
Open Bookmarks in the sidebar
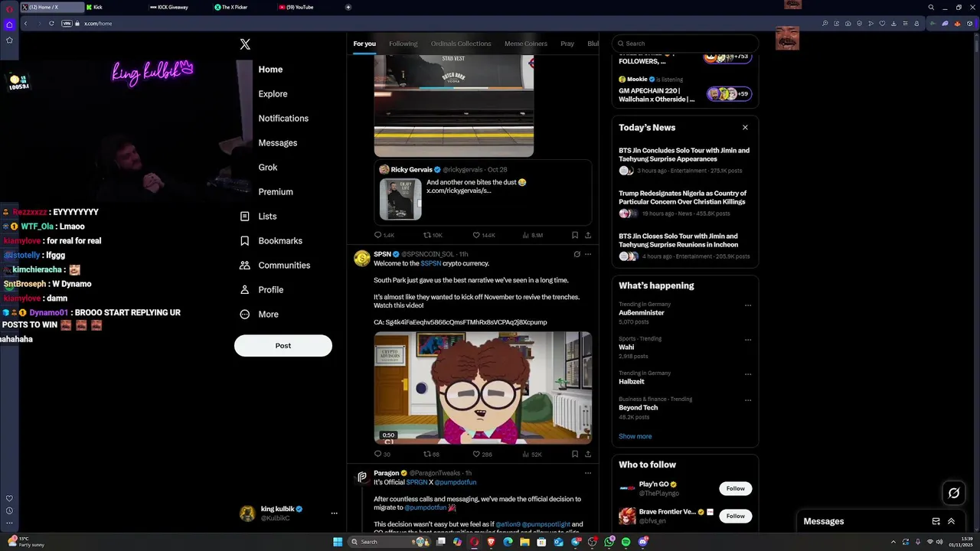(x=271, y=241)
